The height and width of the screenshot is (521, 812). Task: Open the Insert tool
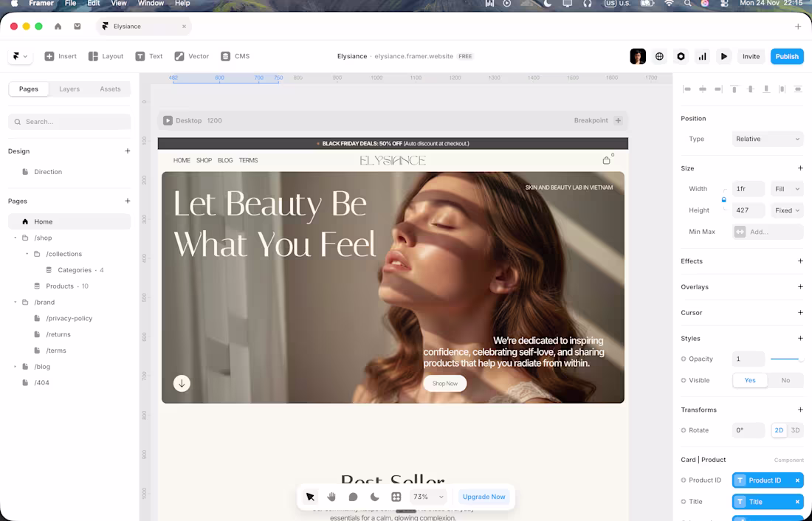pyautogui.click(x=61, y=56)
